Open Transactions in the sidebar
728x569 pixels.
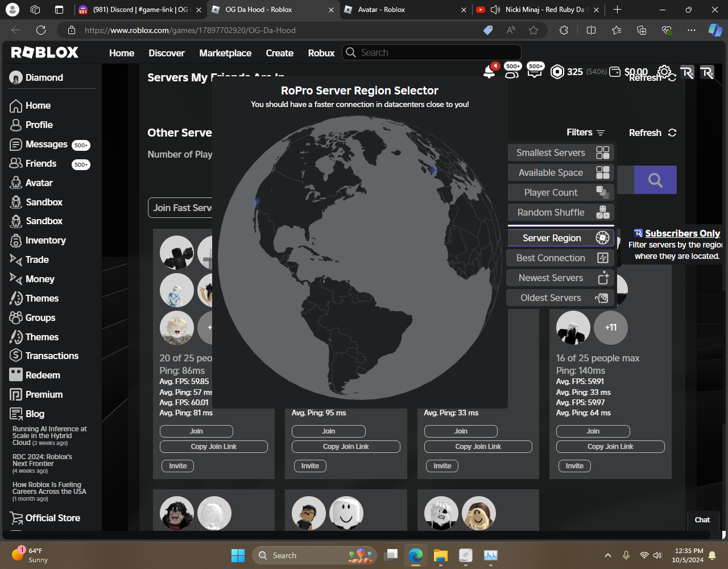coord(44,356)
